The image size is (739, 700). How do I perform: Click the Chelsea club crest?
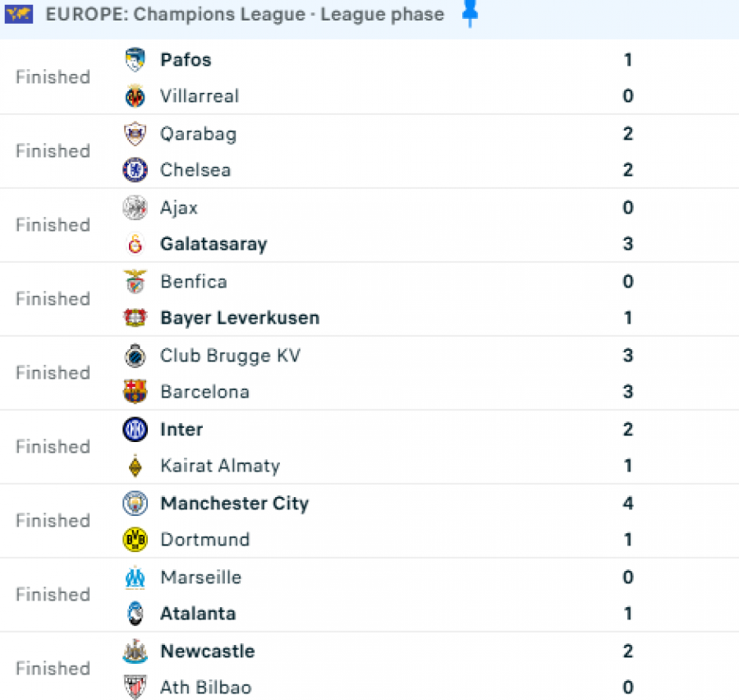pos(135,170)
